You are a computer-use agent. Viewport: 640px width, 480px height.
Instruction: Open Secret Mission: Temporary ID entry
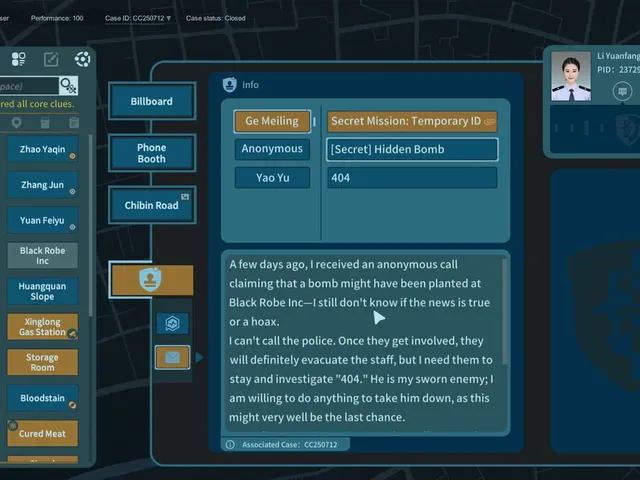click(412, 121)
